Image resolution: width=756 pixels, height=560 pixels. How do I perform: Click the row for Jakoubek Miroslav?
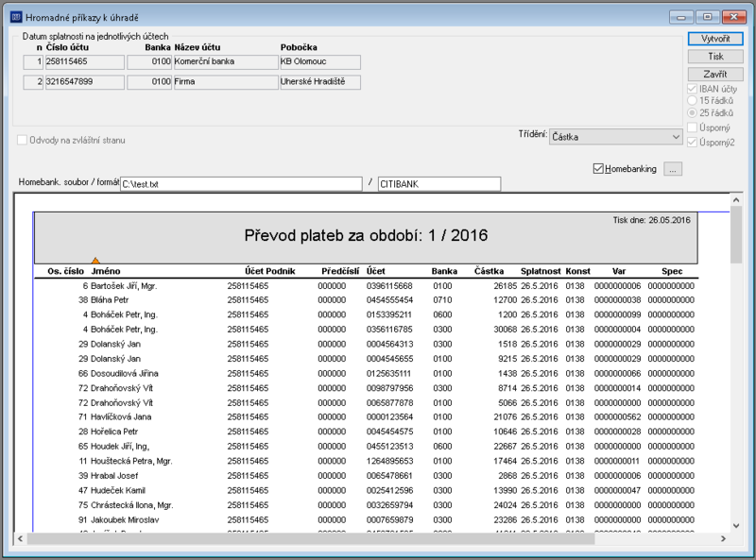coord(367,520)
